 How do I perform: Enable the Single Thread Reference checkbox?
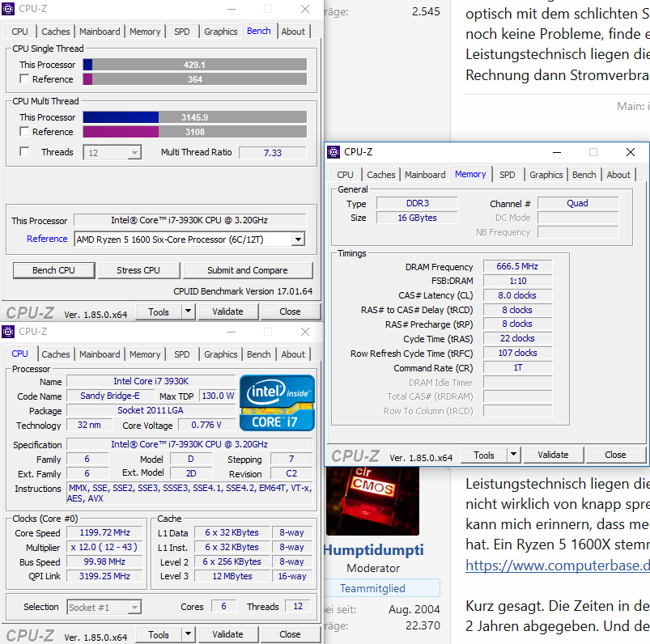[x=24, y=78]
